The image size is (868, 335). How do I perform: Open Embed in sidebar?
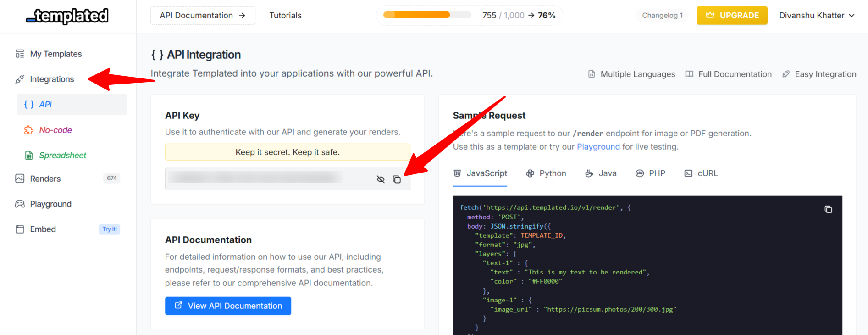43,229
